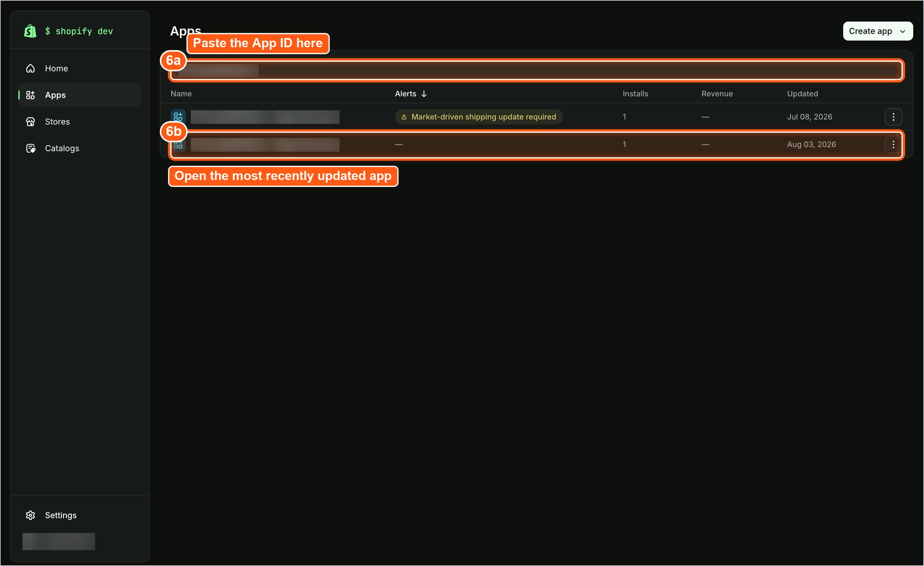Open three-dot menu for Jul 08, 2026 app

coord(893,117)
